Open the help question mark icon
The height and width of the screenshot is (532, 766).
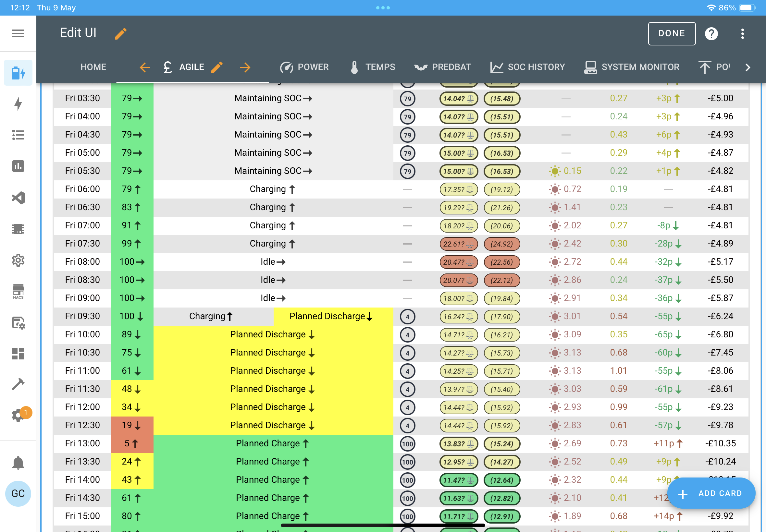pyautogui.click(x=711, y=33)
